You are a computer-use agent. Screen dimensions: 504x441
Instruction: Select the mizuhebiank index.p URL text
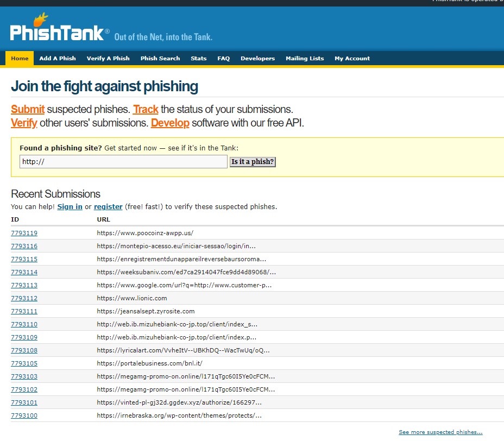[x=177, y=337]
